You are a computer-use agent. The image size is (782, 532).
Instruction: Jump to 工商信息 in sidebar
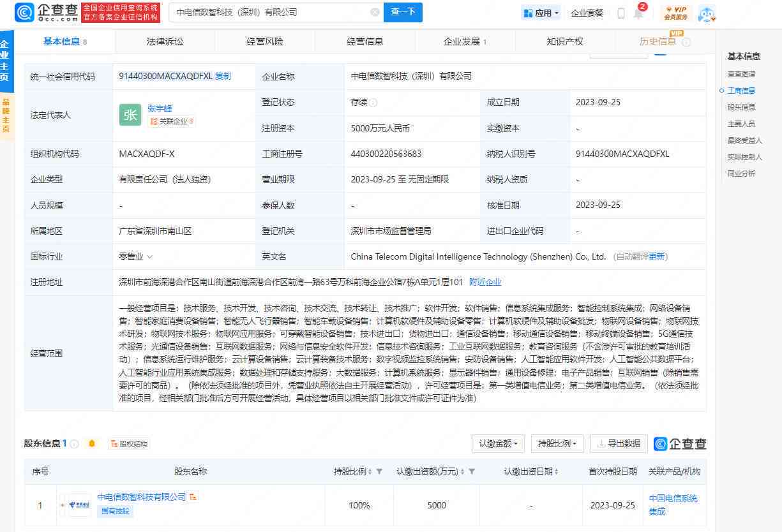741,91
